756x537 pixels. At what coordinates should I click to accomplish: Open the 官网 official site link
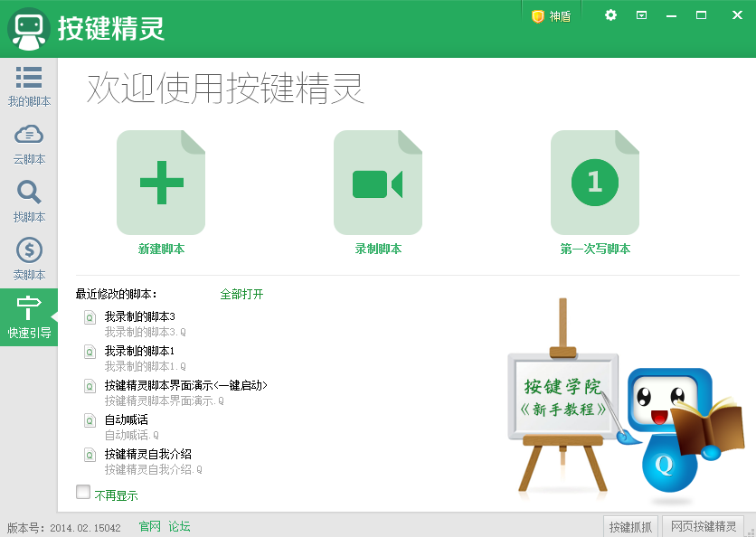pos(149,526)
